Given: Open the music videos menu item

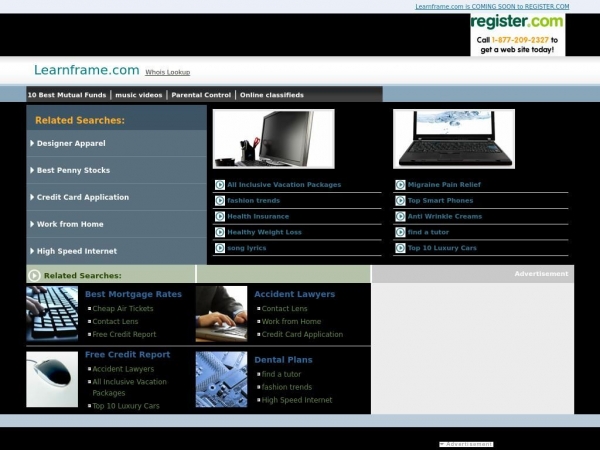Looking at the screenshot, I should 139,95.
